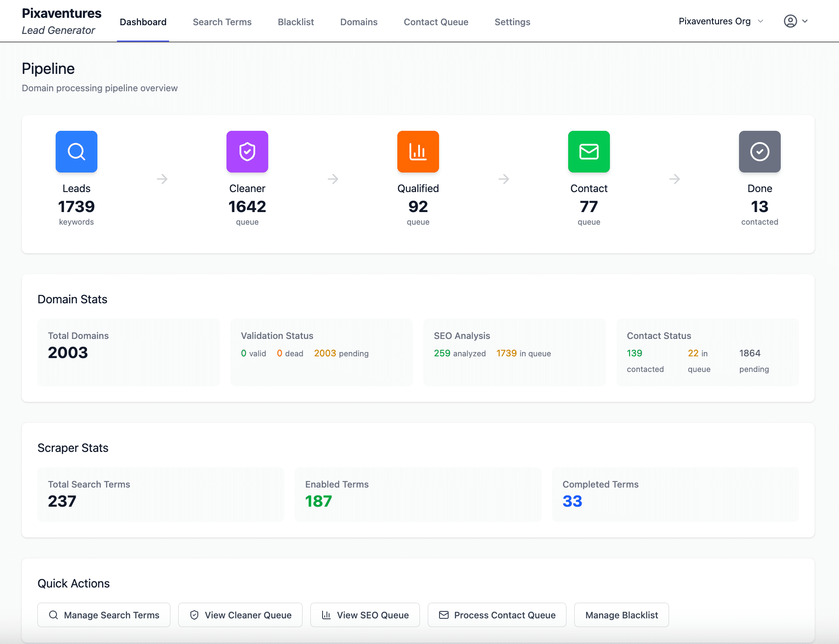Click the Done checkmark icon in the pipeline
This screenshot has width=839, height=644.
click(x=759, y=152)
